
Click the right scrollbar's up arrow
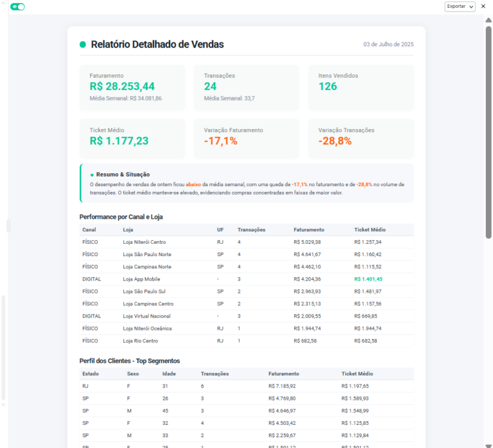489,20
